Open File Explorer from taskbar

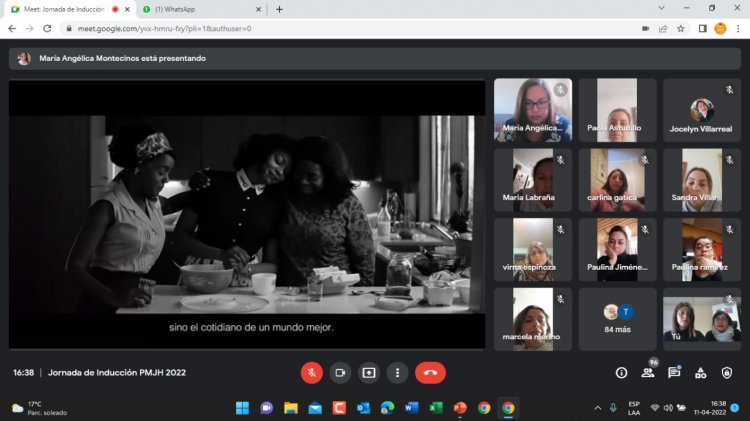point(291,408)
